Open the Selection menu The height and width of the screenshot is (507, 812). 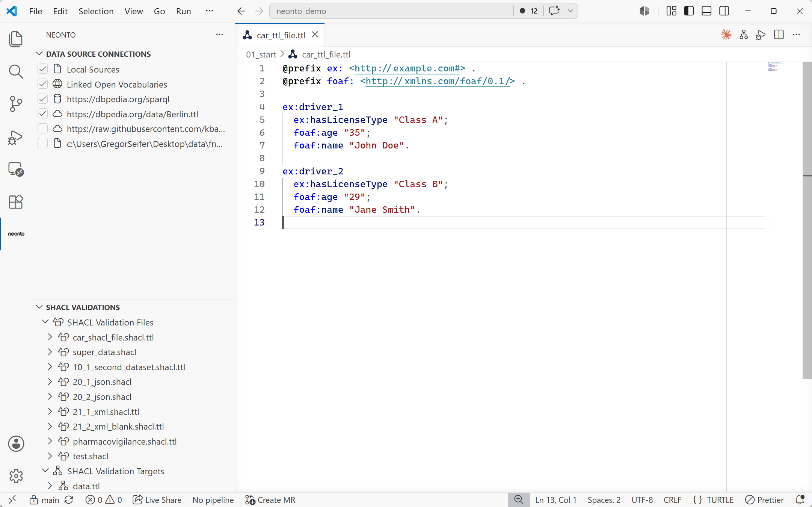point(96,11)
